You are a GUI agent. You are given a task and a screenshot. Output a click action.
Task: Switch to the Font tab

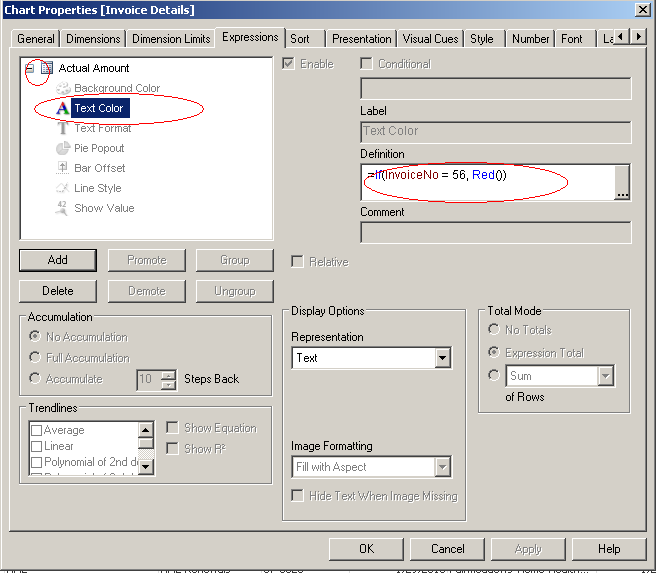click(575, 39)
